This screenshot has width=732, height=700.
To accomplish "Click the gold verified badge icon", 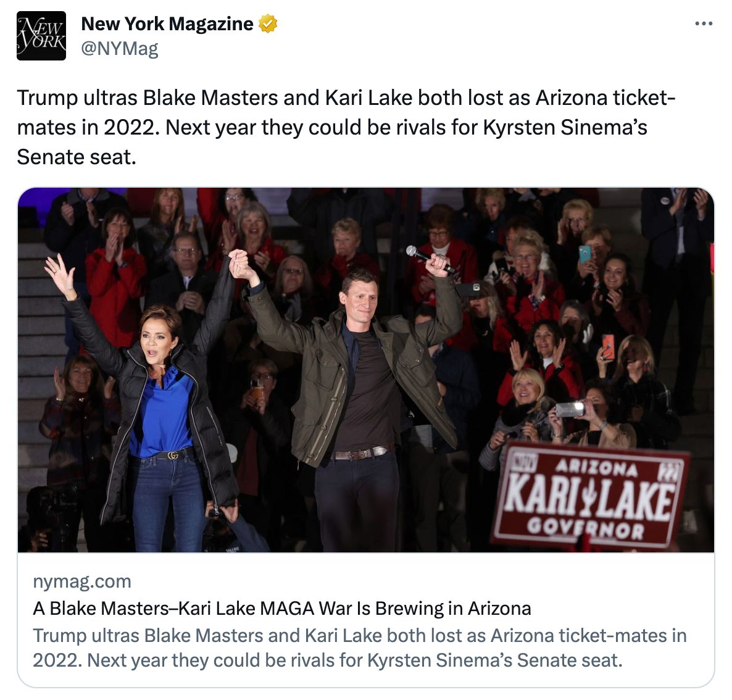I will (268, 24).
